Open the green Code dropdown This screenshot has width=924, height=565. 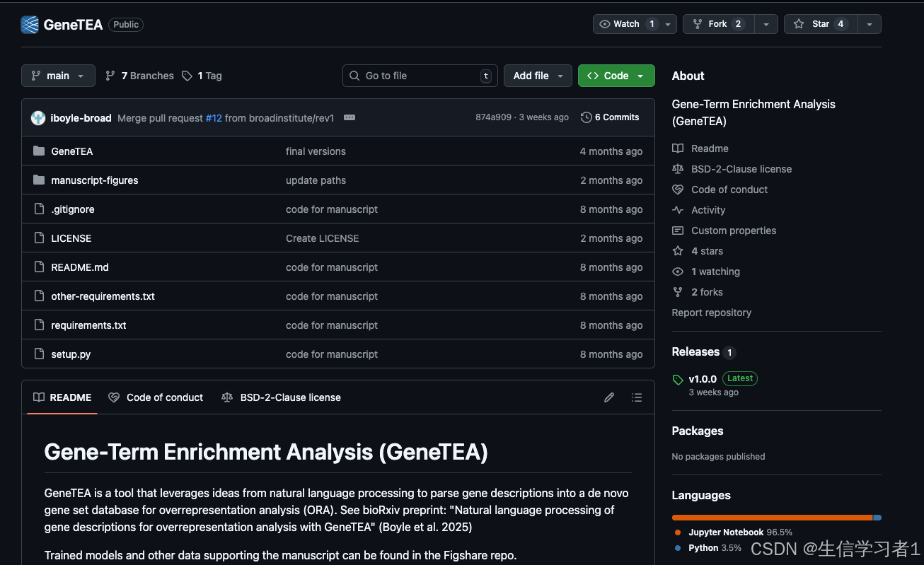click(x=616, y=76)
